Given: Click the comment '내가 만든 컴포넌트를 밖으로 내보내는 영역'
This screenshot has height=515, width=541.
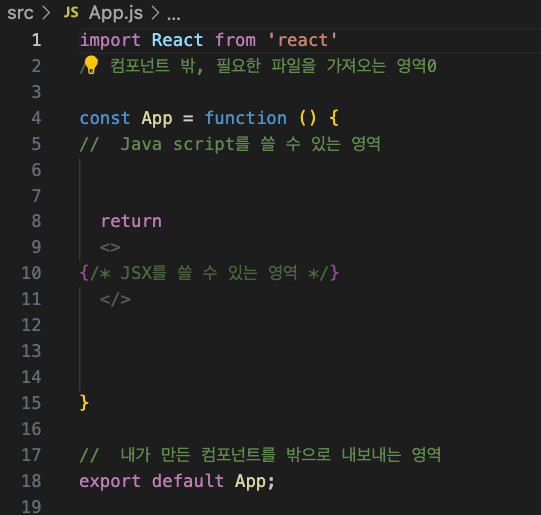Looking at the screenshot, I should [x=281, y=455].
